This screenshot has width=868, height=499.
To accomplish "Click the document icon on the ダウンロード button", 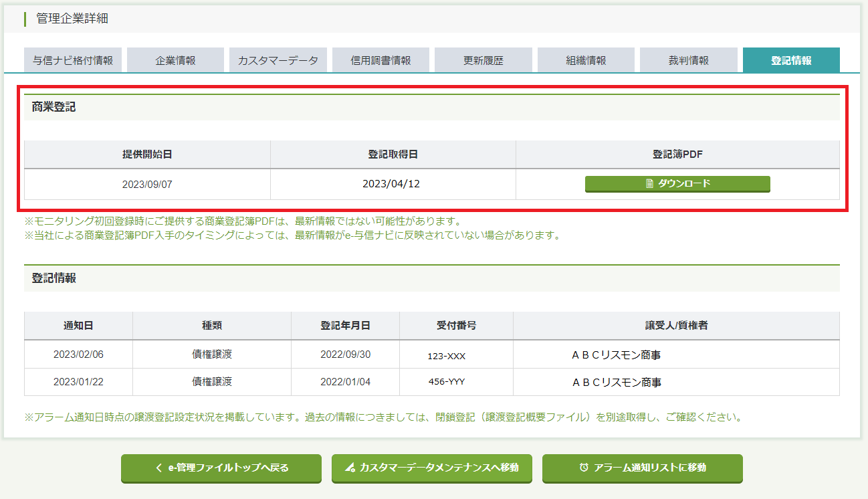I will pos(649,184).
